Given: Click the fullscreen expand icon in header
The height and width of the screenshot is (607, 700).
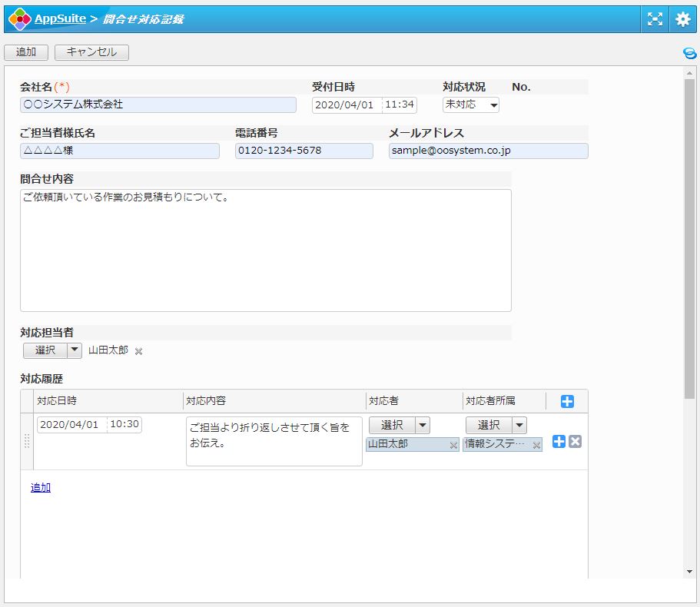Looking at the screenshot, I should 655,19.
